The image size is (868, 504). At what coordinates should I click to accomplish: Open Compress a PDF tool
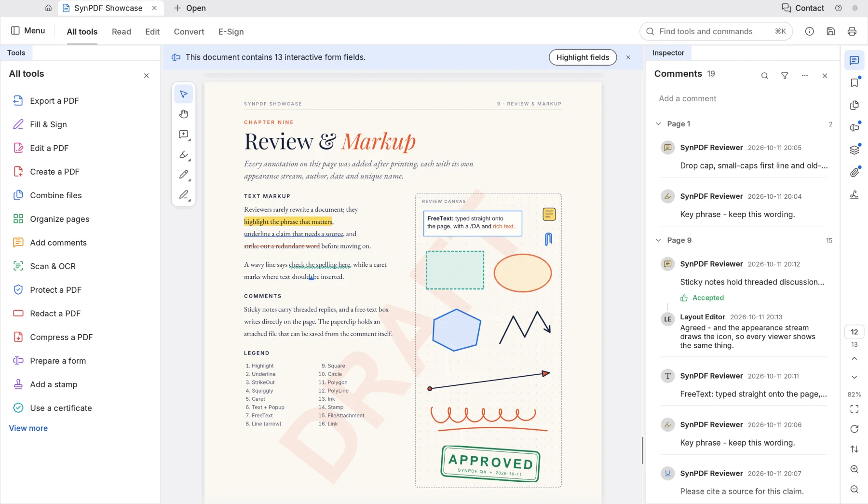81,337
